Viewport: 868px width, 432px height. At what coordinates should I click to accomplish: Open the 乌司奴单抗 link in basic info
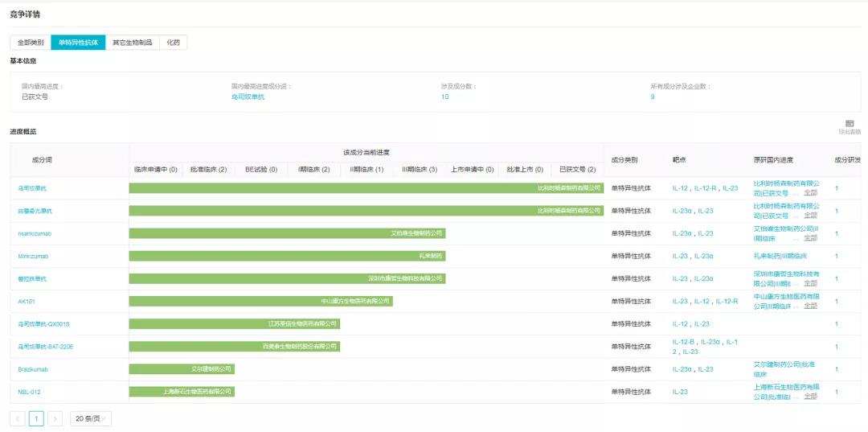[x=248, y=97]
